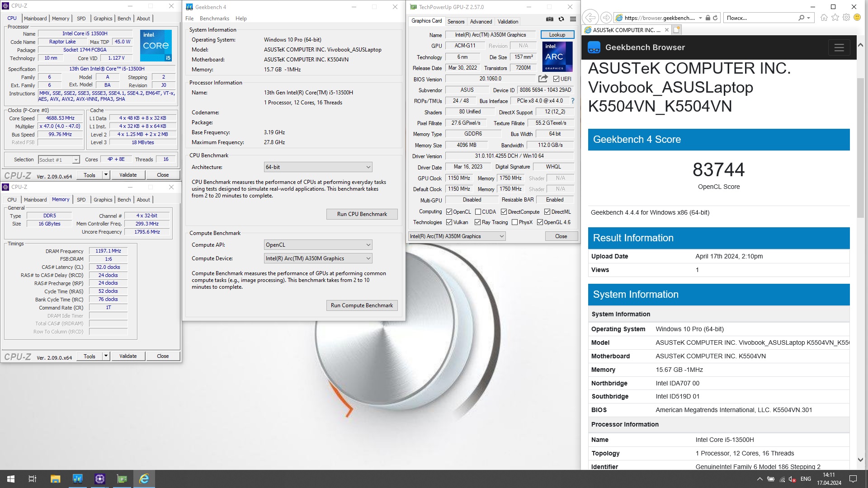Switch to the Advanced tab in GPU-Z

[x=481, y=22]
